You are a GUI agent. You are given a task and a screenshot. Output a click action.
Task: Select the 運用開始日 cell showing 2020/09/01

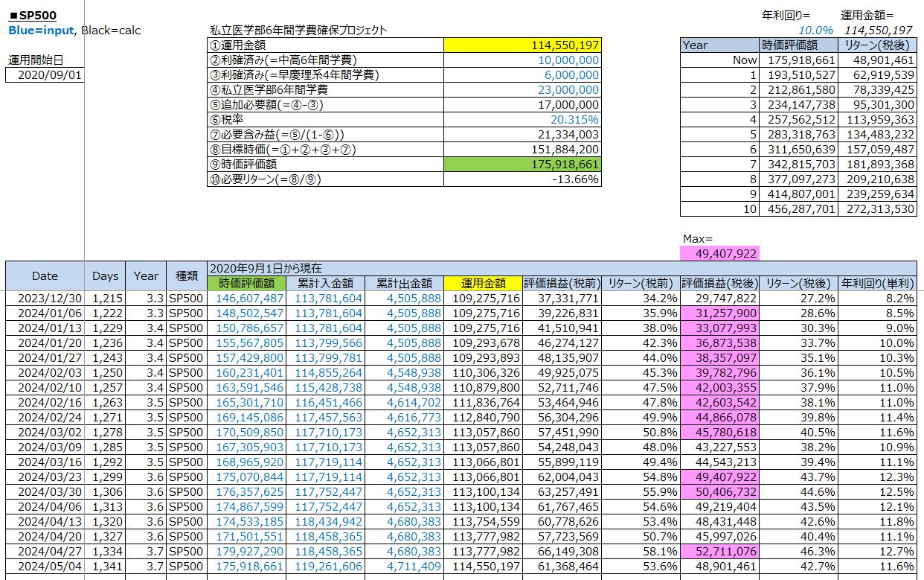(45, 74)
